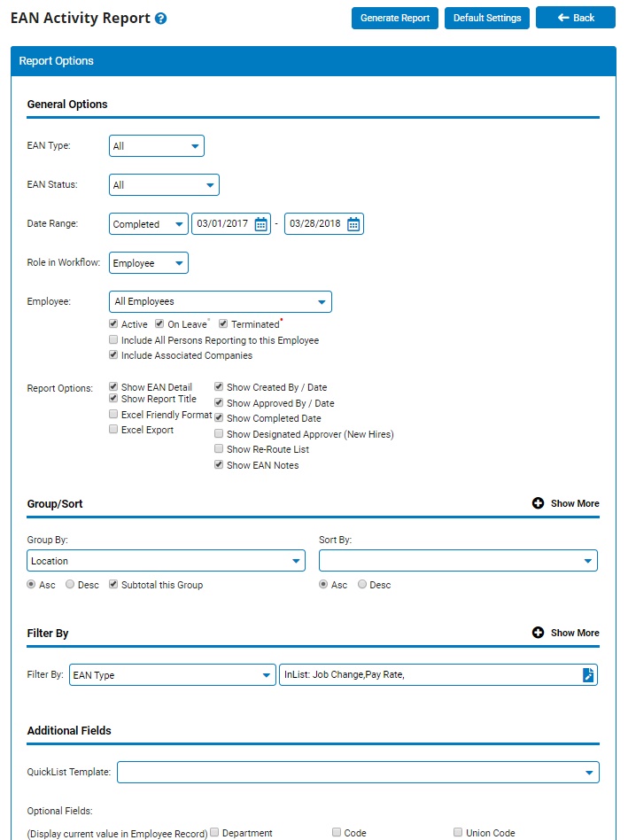Image resolution: width=628 pixels, height=840 pixels.
Task: Enable Show Designated Approver (New Hires)
Action: (219, 433)
